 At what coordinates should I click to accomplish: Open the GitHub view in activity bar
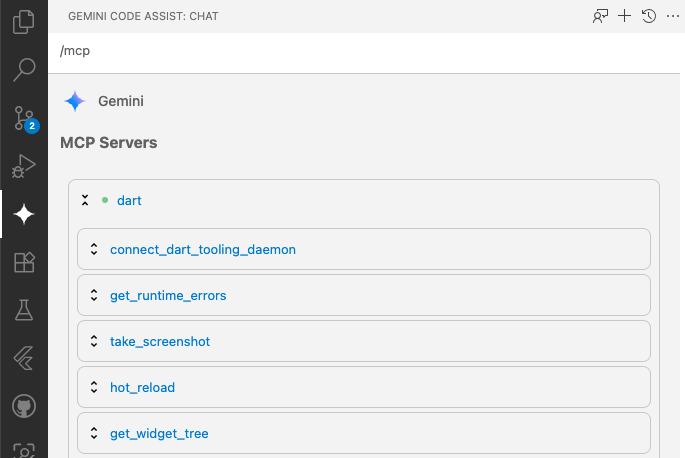pos(24,406)
